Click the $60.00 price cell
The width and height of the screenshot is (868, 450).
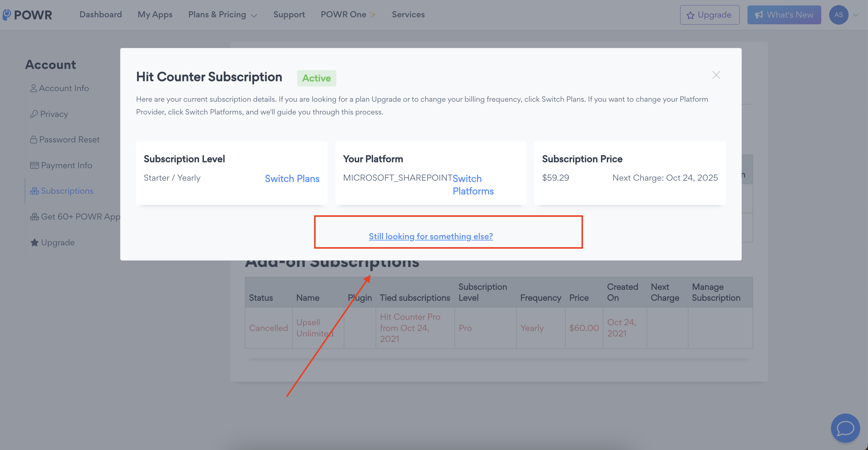point(584,328)
